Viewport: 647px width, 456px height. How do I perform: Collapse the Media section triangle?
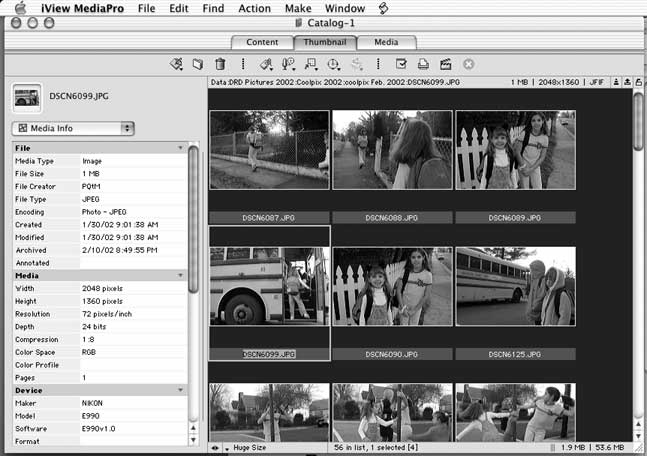(180, 275)
